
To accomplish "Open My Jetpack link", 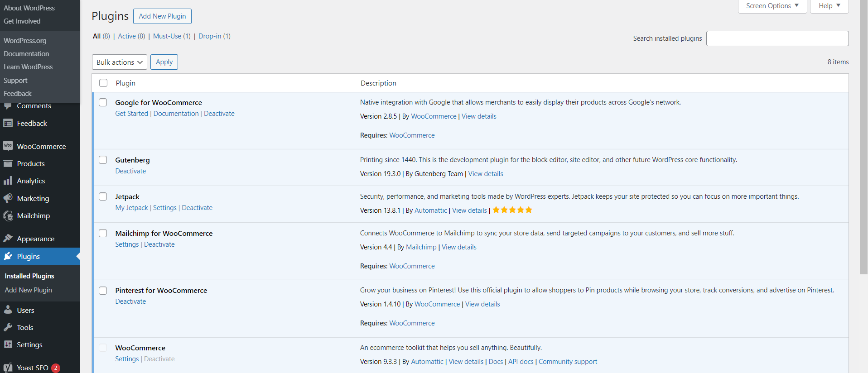I will click(x=131, y=208).
